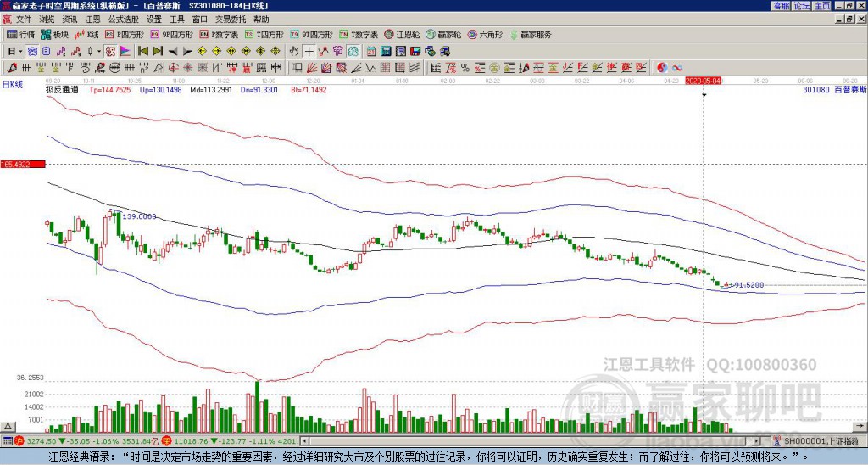Open the calculator icon

[x=386, y=51]
